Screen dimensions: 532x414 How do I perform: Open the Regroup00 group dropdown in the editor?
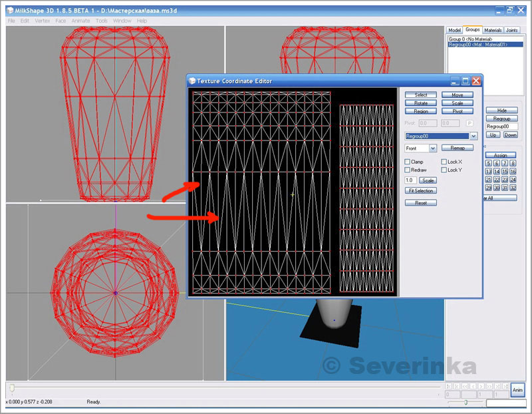(x=473, y=136)
